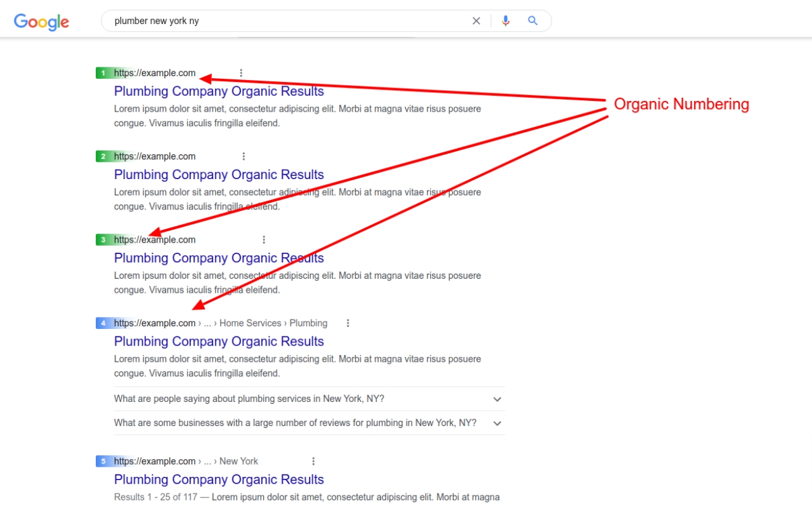This screenshot has width=812, height=508.
Task: Open three-dot menu for third result
Action: [264, 240]
